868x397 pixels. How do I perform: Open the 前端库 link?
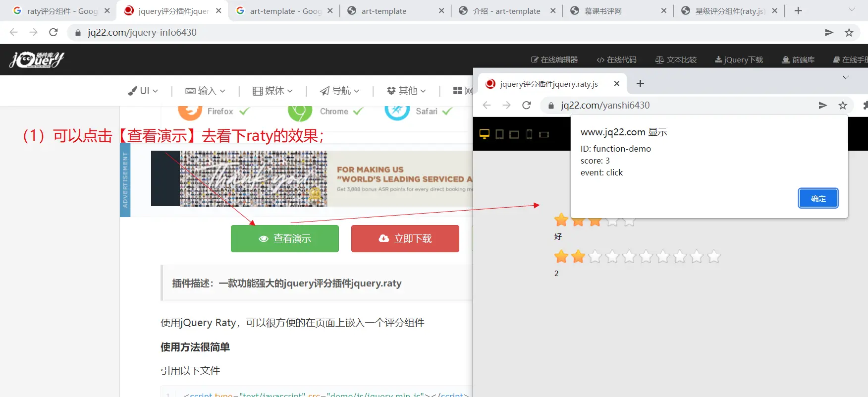798,59
